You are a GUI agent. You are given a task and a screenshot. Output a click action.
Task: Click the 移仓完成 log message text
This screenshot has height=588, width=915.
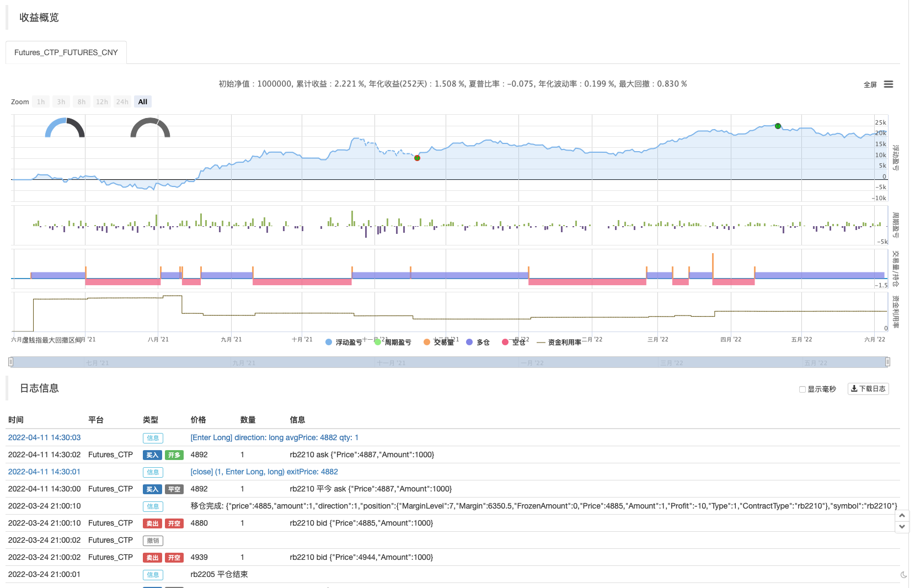[544, 506]
